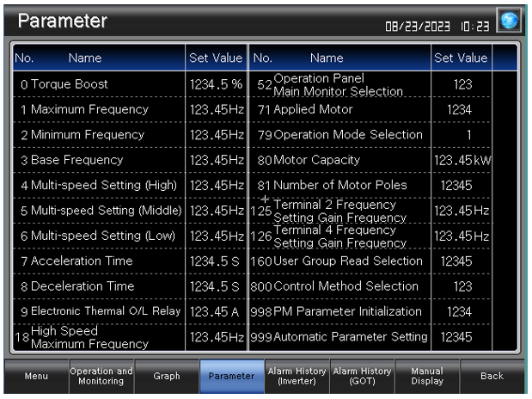
Task: Edit PM Parameter Initialization value
Action: coord(462,312)
